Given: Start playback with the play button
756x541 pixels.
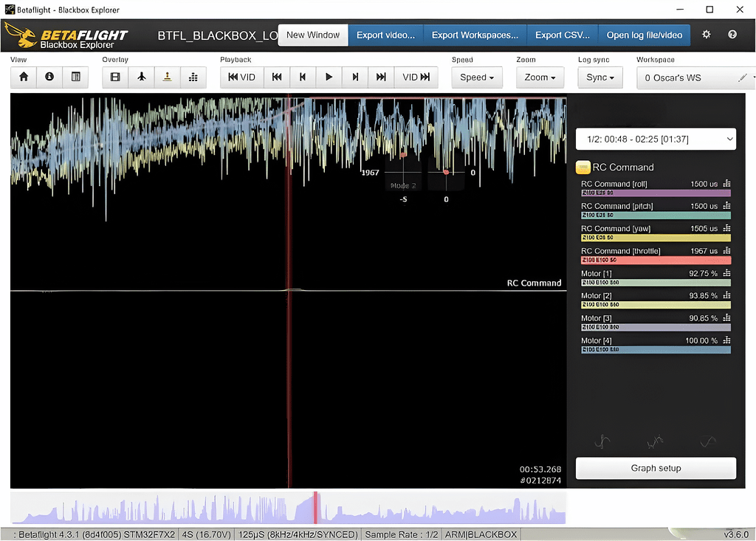Looking at the screenshot, I should (329, 77).
